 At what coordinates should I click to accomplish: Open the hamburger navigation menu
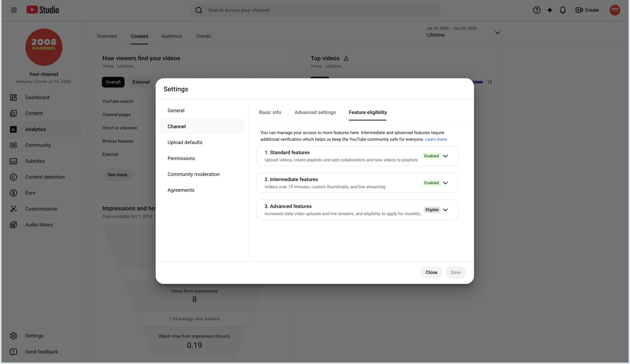[x=14, y=10]
